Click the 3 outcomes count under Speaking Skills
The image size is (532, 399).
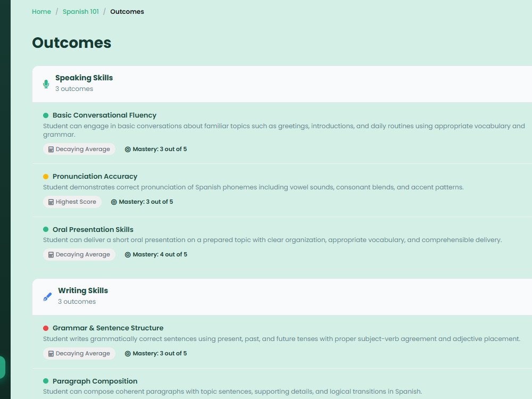click(74, 89)
